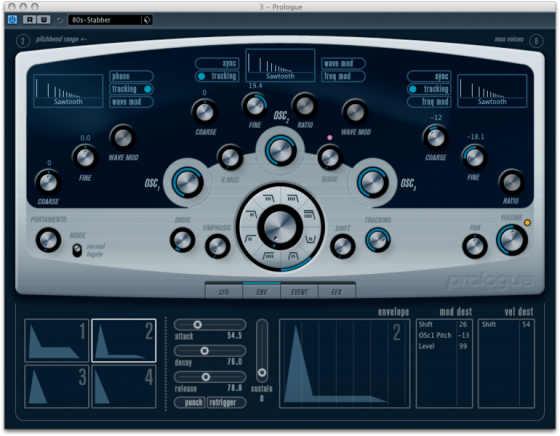The height and width of the screenshot is (436, 560).
Task: Select envelope 4 thumbnail
Action: click(124, 386)
